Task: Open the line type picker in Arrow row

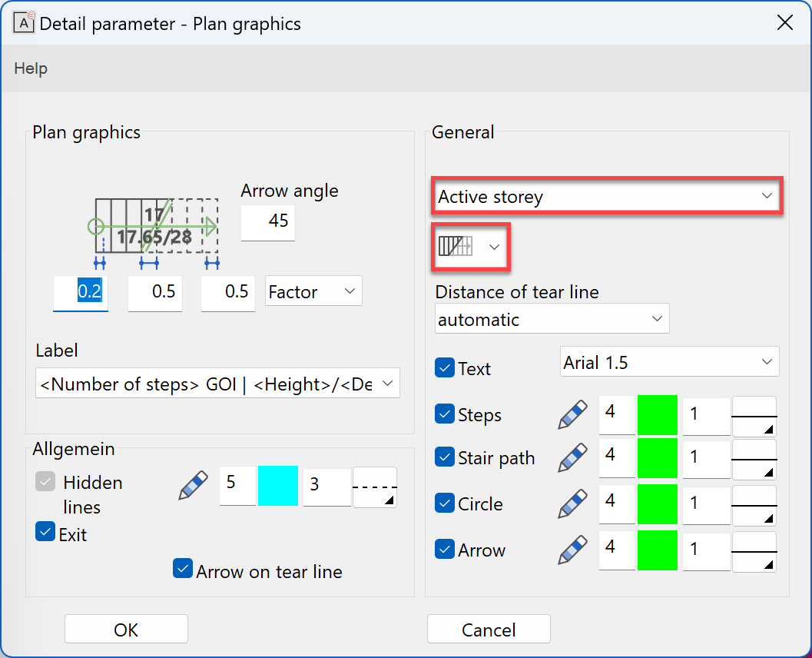Action: point(754,551)
